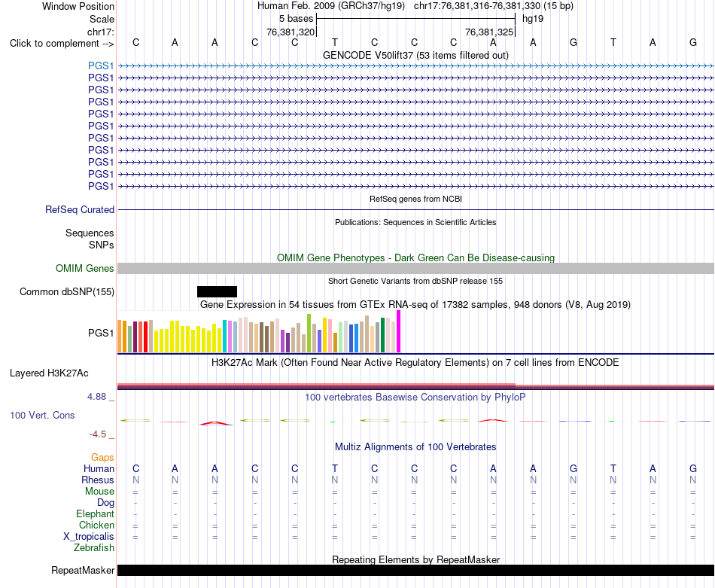Image resolution: width=715 pixels, height=588 pixels.
Task: Click the black RepeatMasker element bar
Action: click(x=415, y=570)
